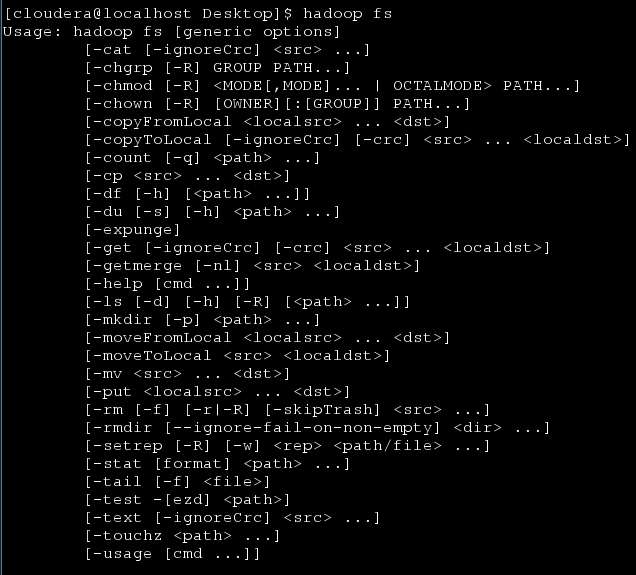Click the '-usage' command text
This screenshot has width=636, height=575.
tap(122, 554)
